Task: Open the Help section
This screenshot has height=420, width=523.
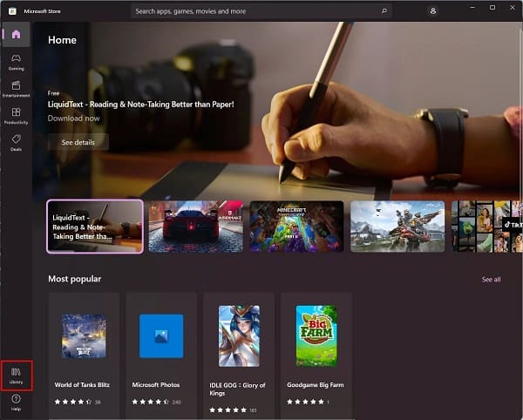Action: (16, 403)
